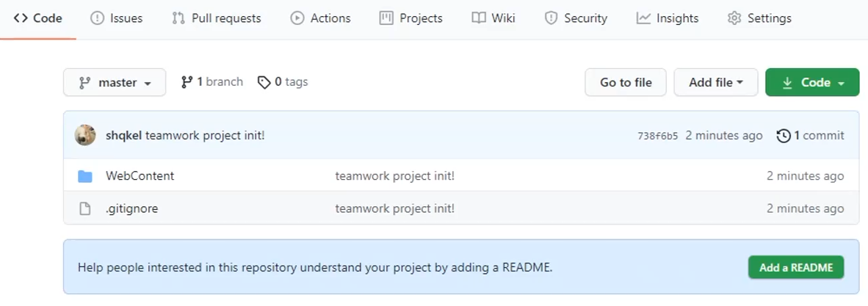Click the WebContent folder icon
The image size is (868, 306).
point(84,177)
